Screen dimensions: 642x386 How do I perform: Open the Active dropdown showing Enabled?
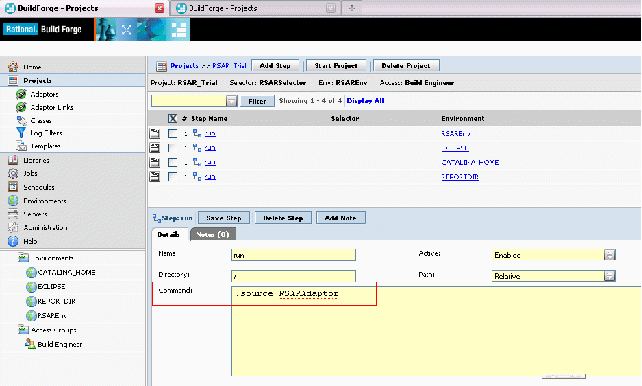pyautogui.click(x=610, y=255)
